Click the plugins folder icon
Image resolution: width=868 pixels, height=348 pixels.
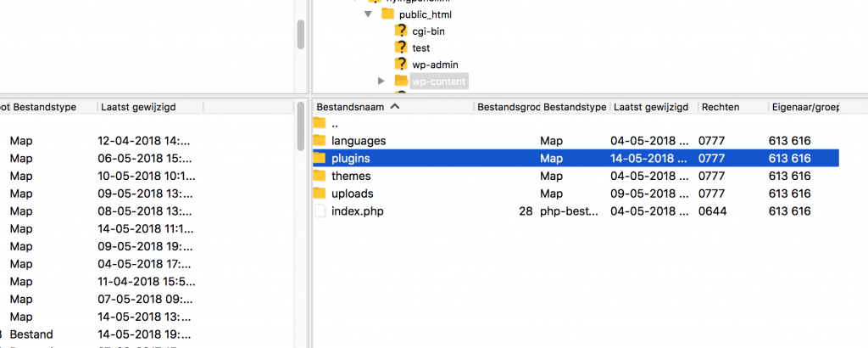click(x=320, y=158)
